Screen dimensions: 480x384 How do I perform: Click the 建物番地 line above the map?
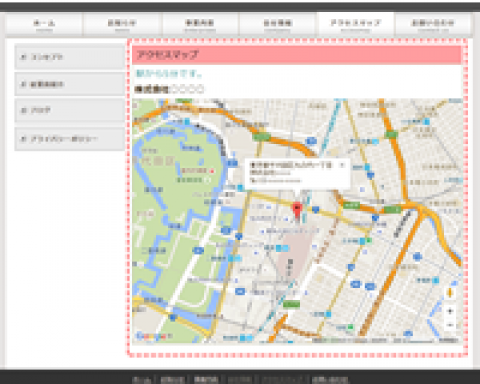pos(169,89)
